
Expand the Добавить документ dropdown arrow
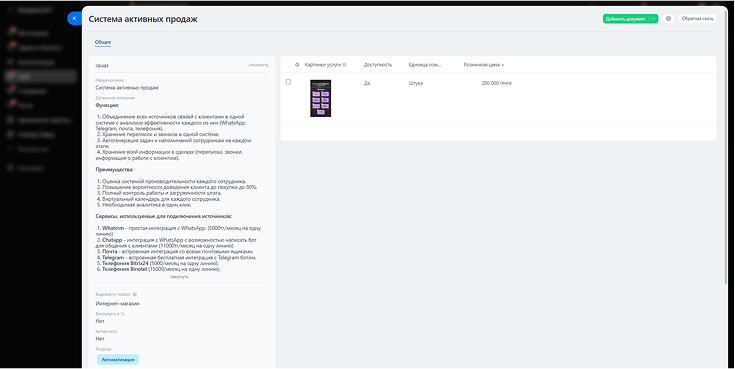coord(653,19)
